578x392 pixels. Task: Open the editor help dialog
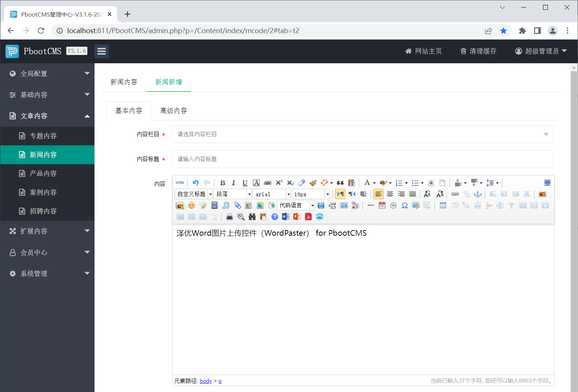coord(275,217)
